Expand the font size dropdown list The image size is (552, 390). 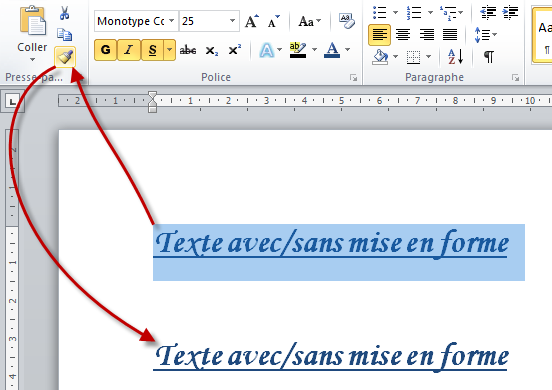click(x=232, y=21)
